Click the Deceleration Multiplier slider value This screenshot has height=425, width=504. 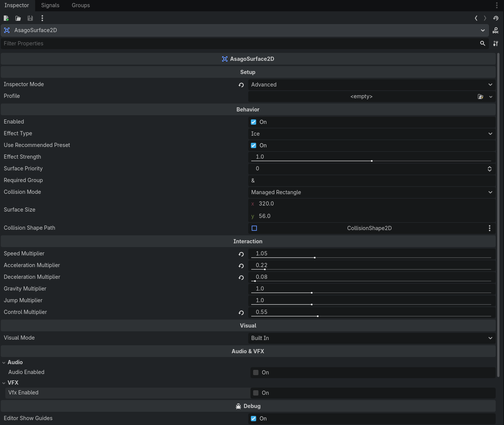[261, 277]
